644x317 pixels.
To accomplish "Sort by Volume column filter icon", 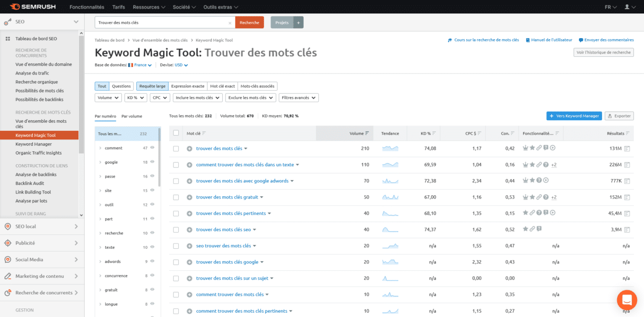I will coord(367,133).
